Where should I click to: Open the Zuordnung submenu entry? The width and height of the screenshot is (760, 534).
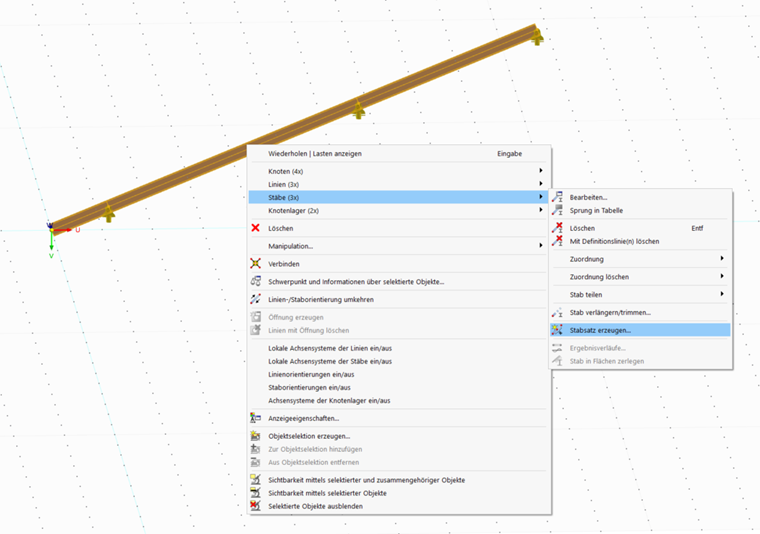tap(640, 259)
